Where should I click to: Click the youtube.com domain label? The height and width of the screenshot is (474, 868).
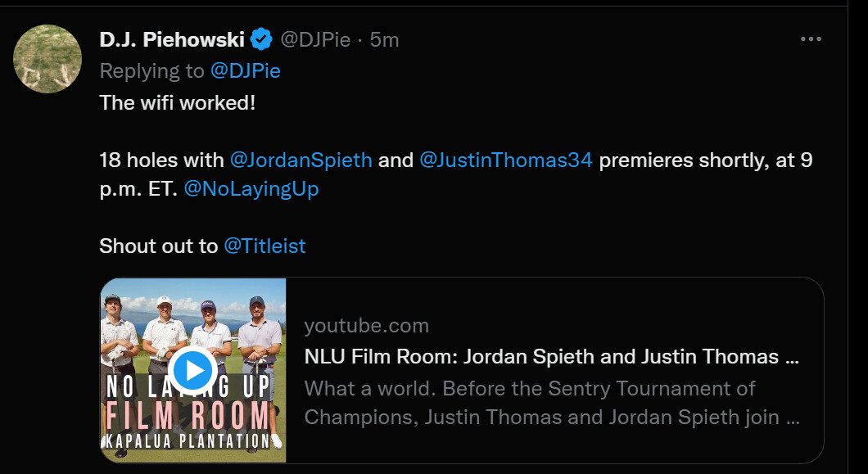366,326
